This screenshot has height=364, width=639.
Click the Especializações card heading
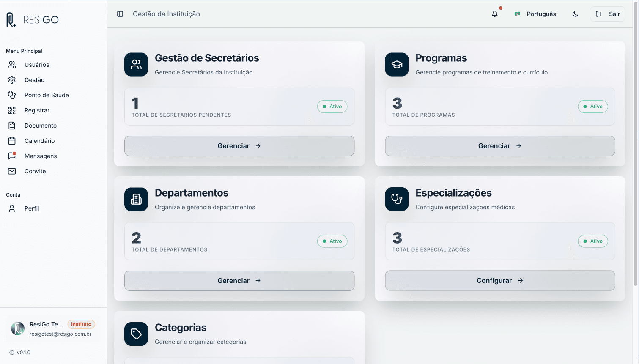click(x=453, y=193)
